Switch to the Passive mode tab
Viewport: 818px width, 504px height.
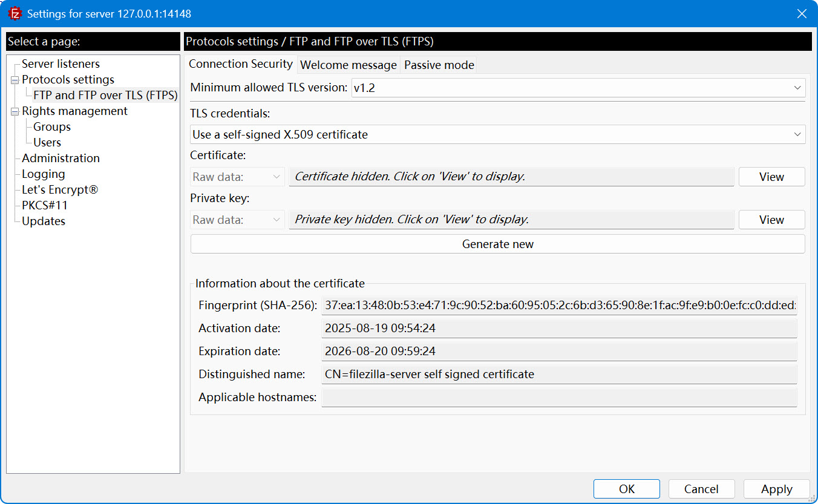[439, 65]
